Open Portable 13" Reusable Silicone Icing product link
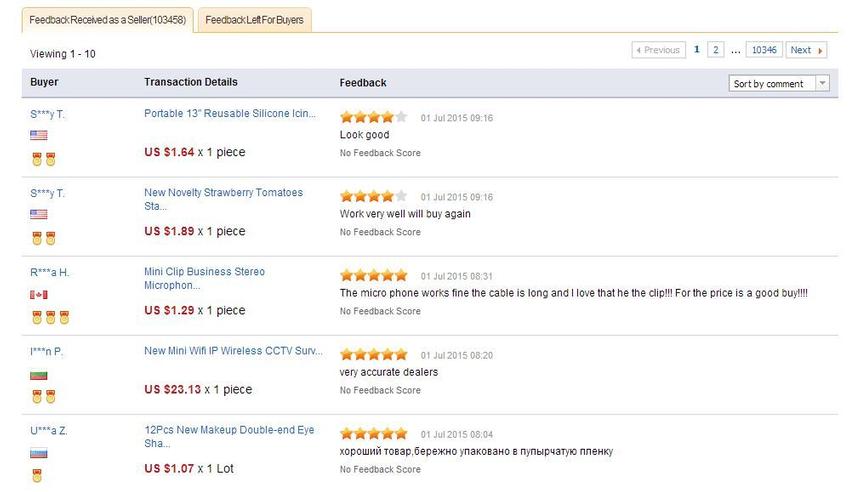This screenshot has height=492, width=860. [230, 114]
